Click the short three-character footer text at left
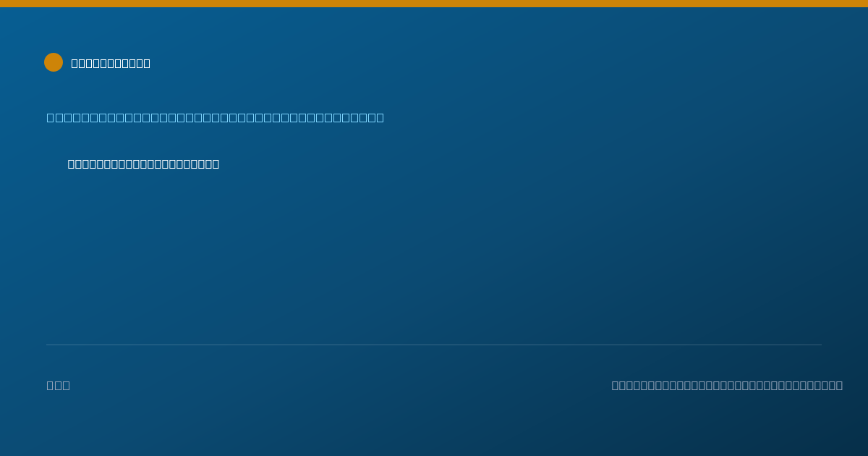Viewport: 868px width, 456px height. 59,385
